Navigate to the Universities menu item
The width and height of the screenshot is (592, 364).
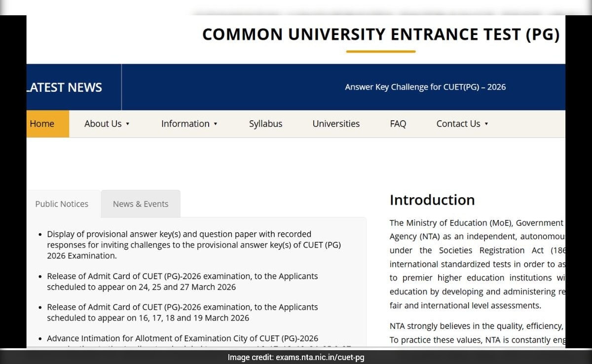point(336,124)
